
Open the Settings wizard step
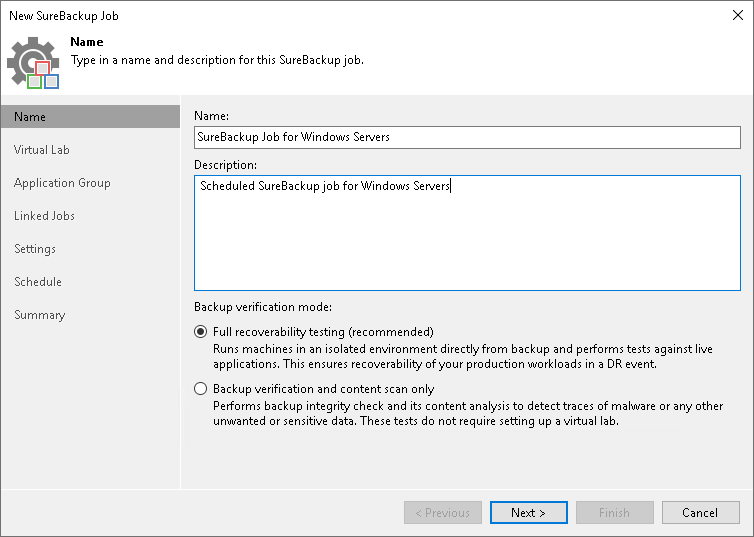(x=35, y=249)
